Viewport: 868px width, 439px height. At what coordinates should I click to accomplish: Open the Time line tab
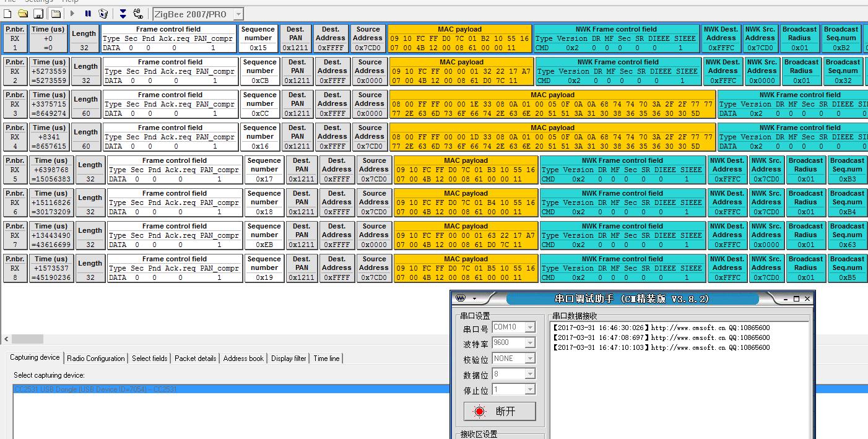[326, 358]
